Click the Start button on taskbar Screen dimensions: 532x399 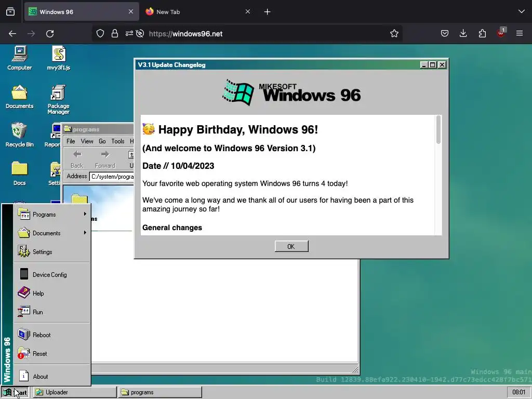[15, 392]
